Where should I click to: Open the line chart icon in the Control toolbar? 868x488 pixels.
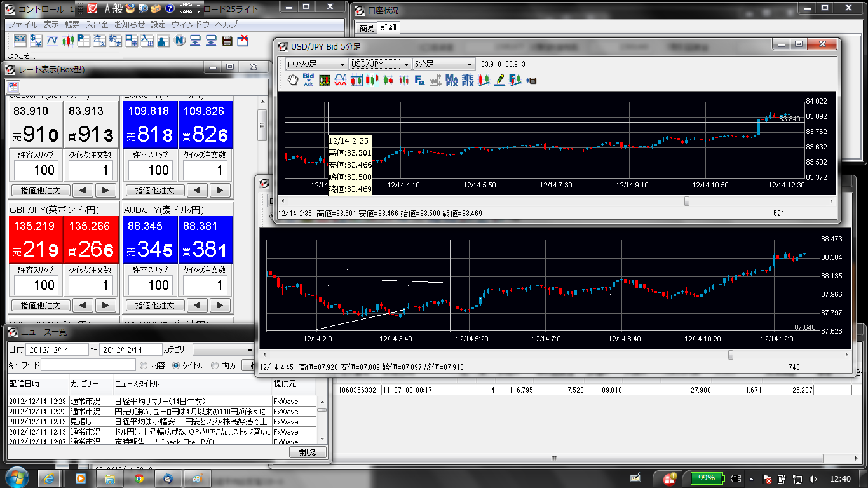(52, 41)
